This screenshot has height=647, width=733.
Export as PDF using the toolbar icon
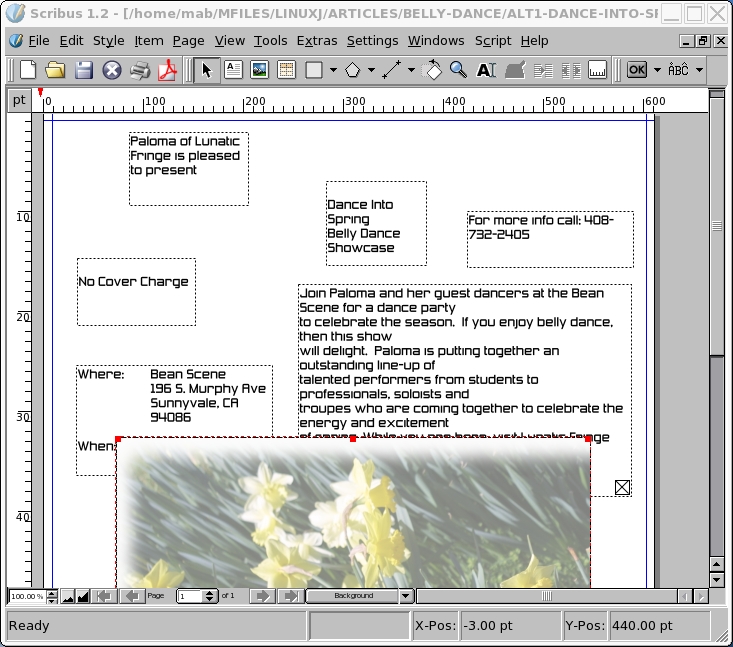tap(167, 70)
